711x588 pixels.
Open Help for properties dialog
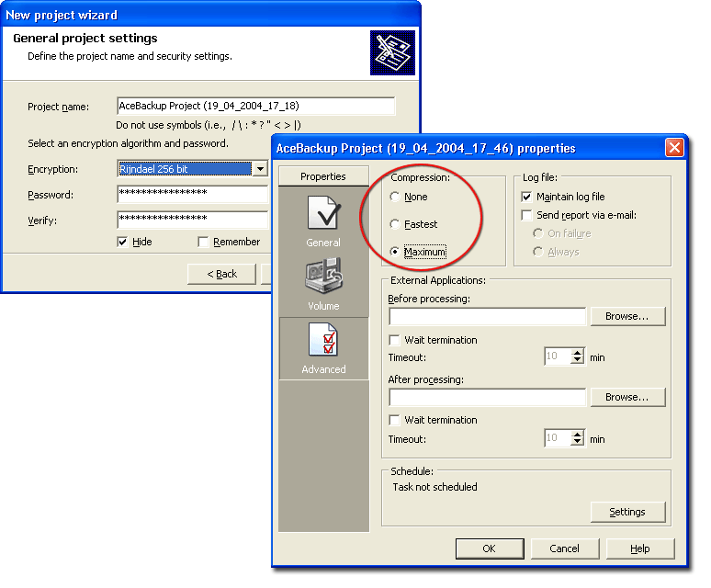click(640, 548)
